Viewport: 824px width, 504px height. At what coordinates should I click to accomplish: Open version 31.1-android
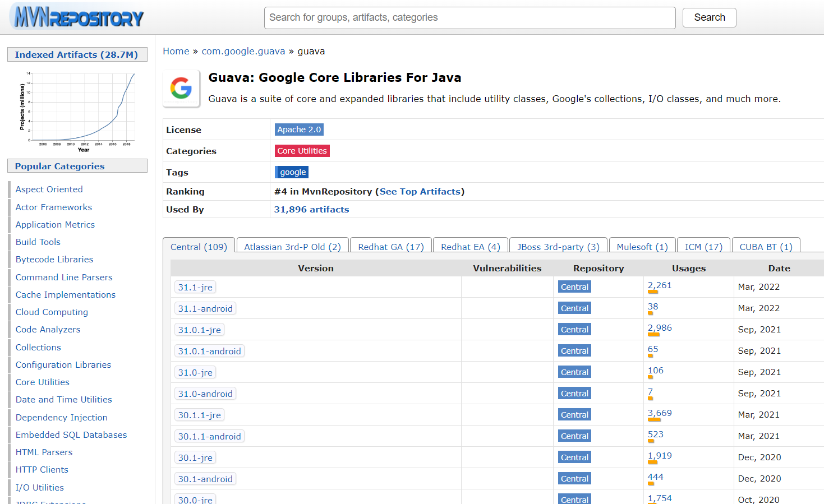tap(205, 308)
